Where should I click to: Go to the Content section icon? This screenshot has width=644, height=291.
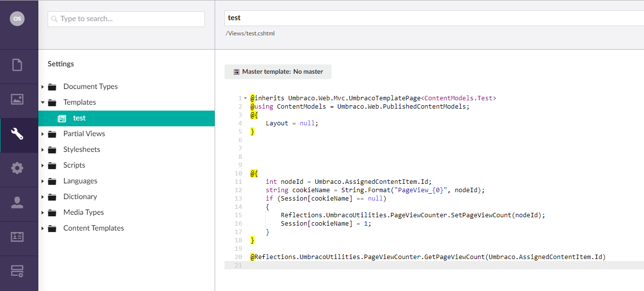click(x=17, y=64)
